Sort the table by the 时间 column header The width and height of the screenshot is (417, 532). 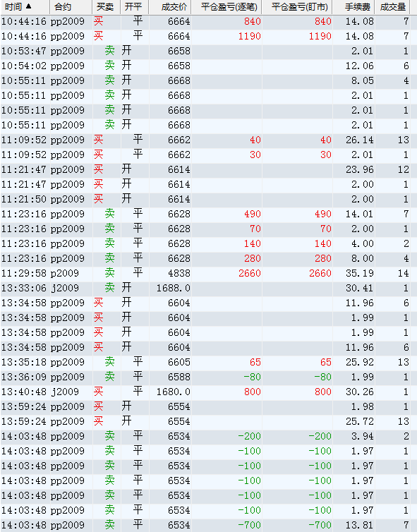click(x=25, y=7)
